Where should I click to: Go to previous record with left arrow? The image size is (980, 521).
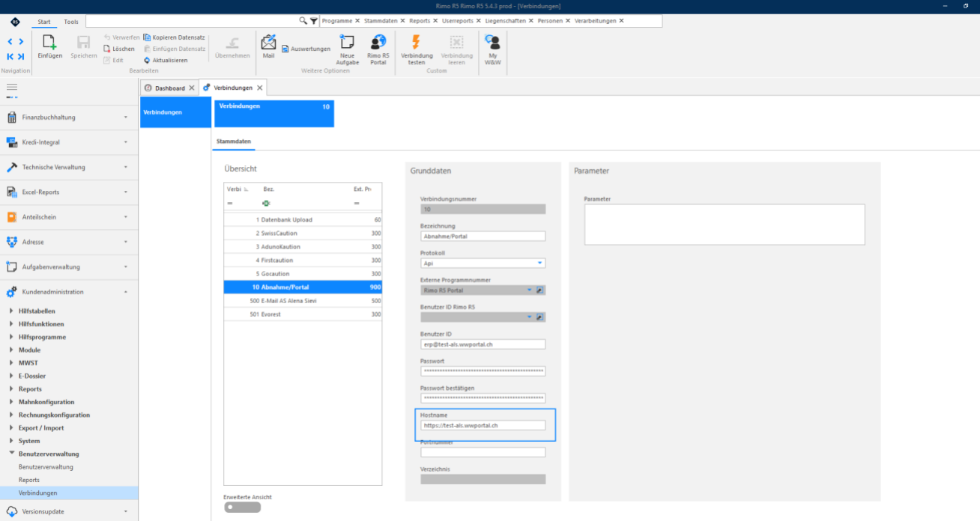coord(10,42)
